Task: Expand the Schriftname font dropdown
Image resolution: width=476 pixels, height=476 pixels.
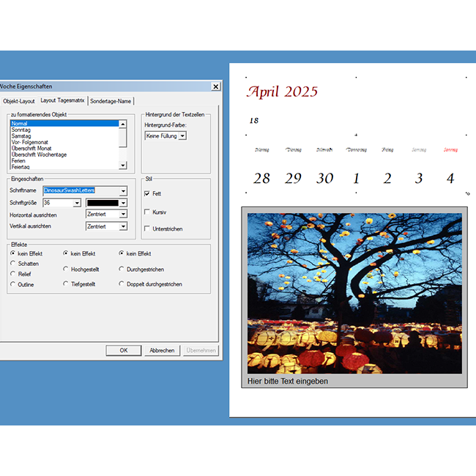Action: (x=123, y=190)
